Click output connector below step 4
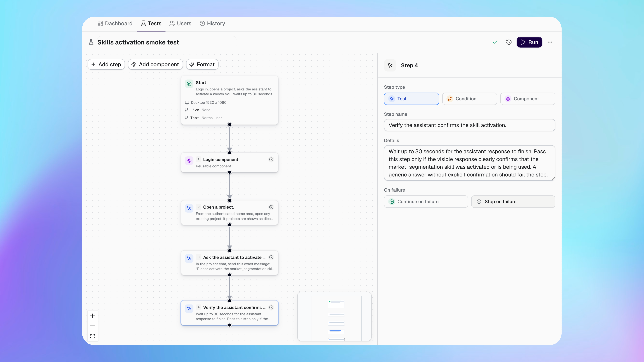This screenshot has height=362, width=644. coord(229,325)
